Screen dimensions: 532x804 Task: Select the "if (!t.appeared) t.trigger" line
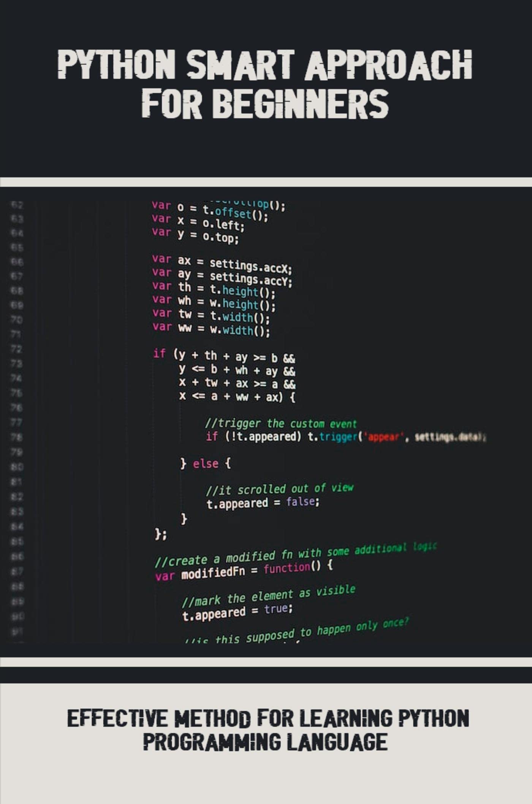(x=346, y=437)
